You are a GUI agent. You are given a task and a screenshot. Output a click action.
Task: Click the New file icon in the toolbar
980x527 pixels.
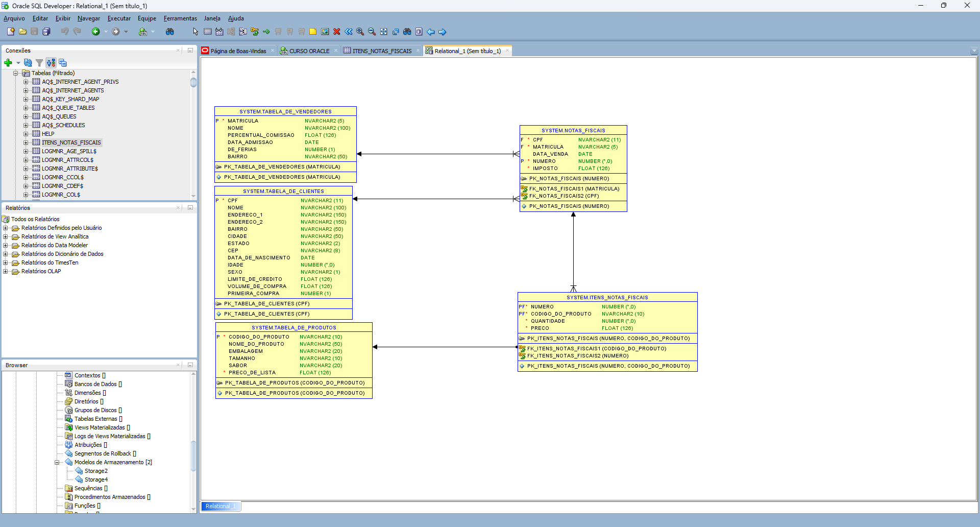pyautogui.click(x=11, y=32)
